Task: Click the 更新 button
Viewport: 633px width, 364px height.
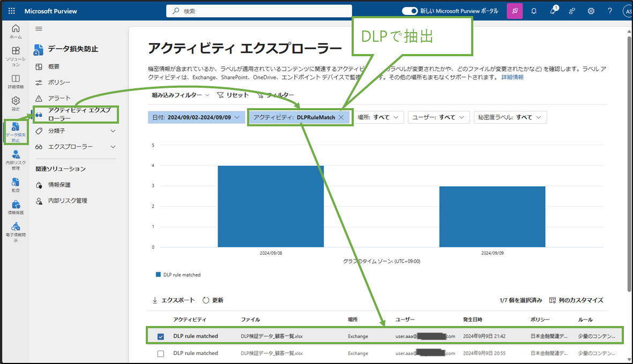Action: click(x=213, y=300)
